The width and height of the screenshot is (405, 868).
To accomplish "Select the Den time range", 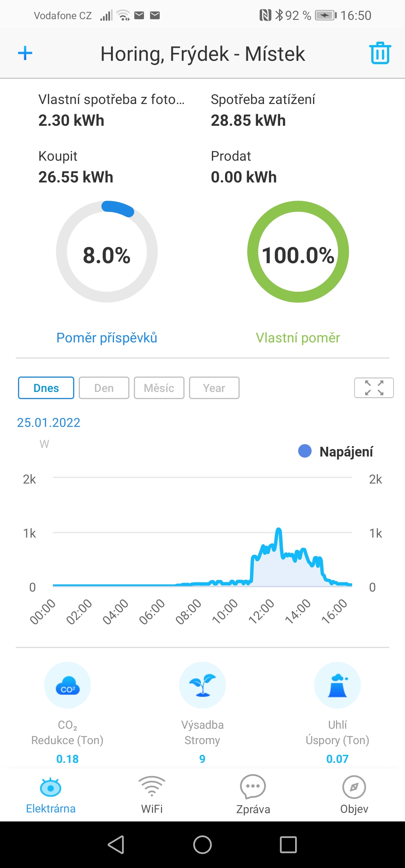I will [104, 388].
